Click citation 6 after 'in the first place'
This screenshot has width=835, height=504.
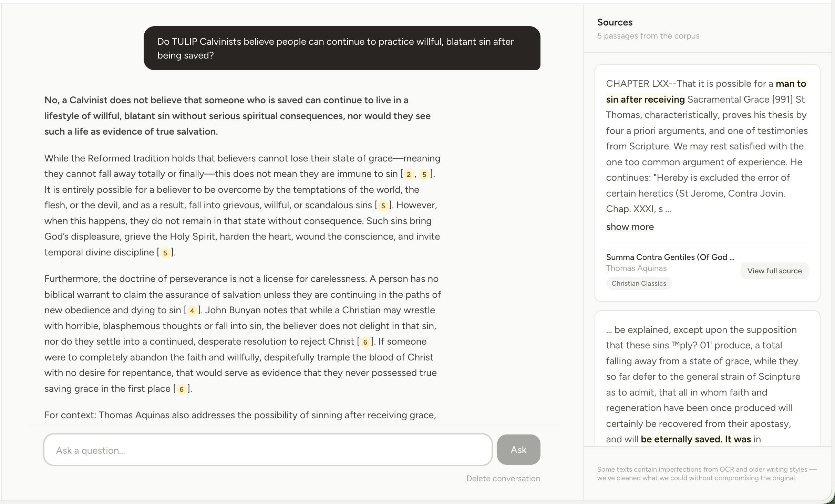(181, 389)
